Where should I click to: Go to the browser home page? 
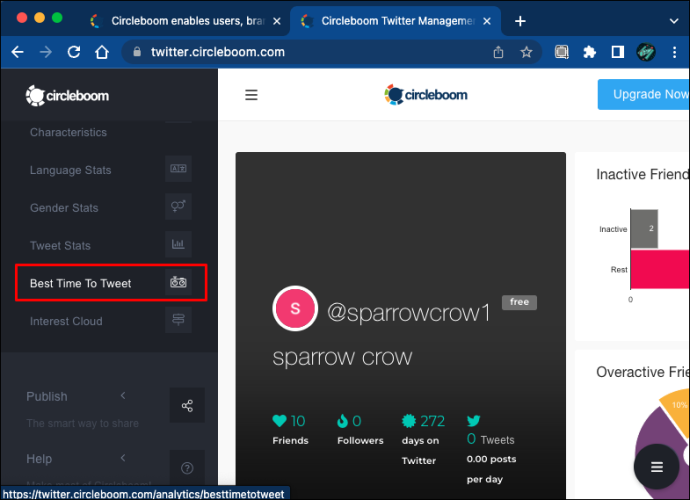pyautogui.click(x=102, y=52)
